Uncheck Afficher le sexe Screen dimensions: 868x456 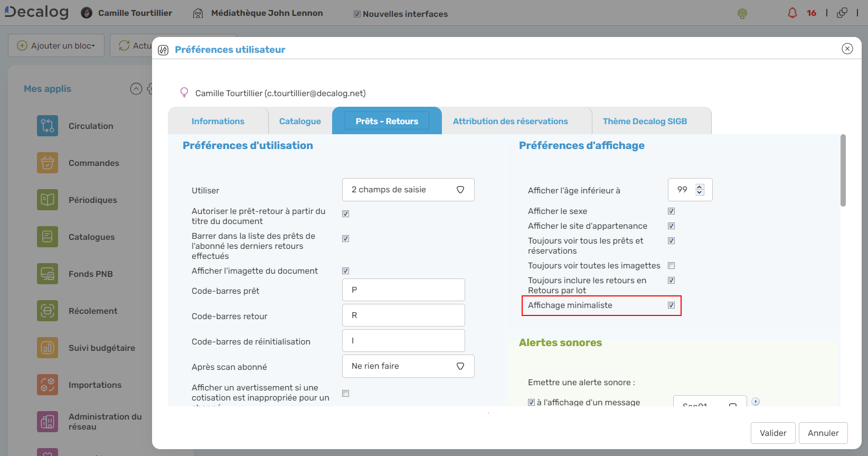click(671, 211)
